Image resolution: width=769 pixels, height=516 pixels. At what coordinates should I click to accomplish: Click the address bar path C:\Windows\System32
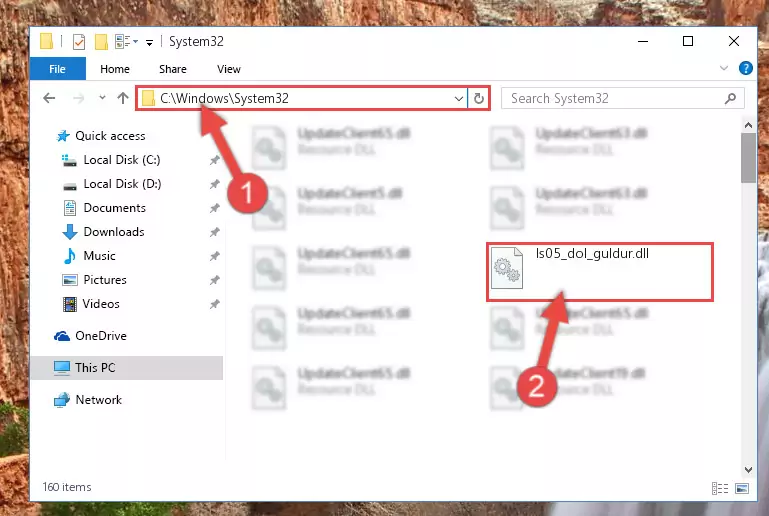(x=225, y=98)
